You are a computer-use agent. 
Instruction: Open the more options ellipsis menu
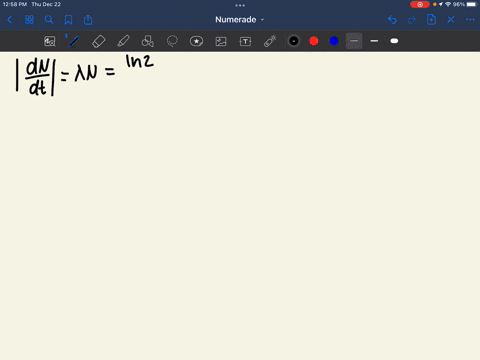pyautogui.click(x=470, y=20)
